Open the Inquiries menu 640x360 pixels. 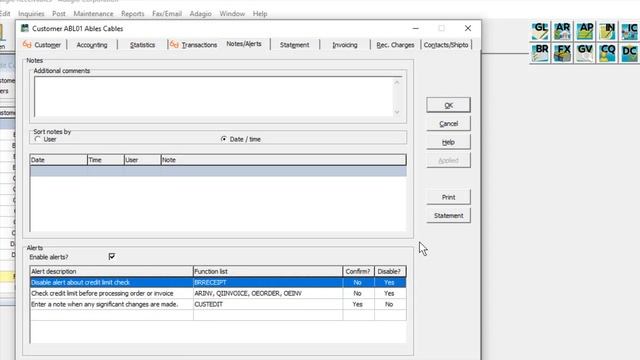click(x=31, y=13)
